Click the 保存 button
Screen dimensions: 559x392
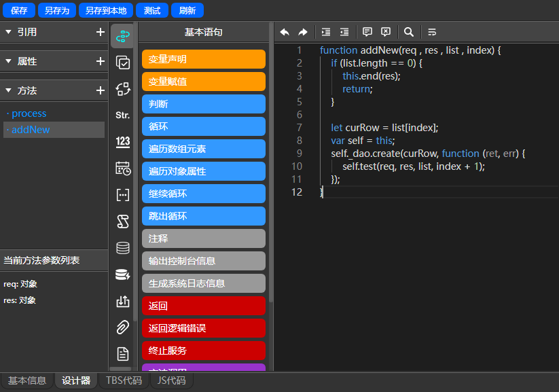click(x=19, y=10)
